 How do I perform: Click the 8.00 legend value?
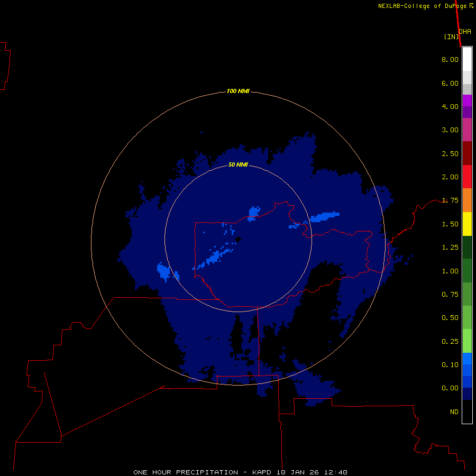point(450,59)
